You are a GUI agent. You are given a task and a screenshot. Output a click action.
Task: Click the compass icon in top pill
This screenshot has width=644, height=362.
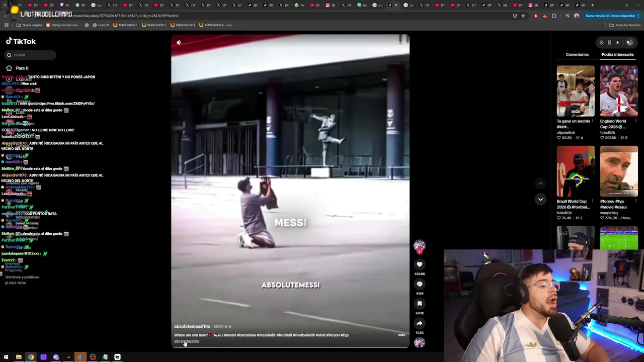tap(601, 43)
